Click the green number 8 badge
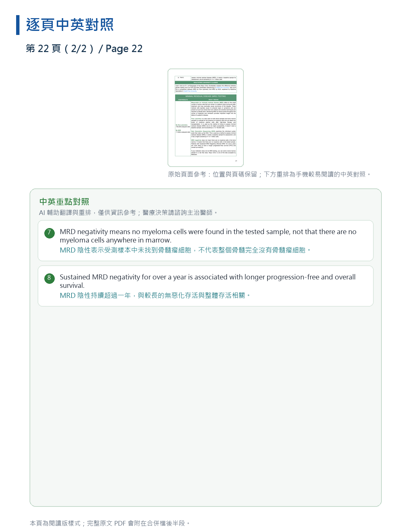Screen dimensions: 411x532 49,278
